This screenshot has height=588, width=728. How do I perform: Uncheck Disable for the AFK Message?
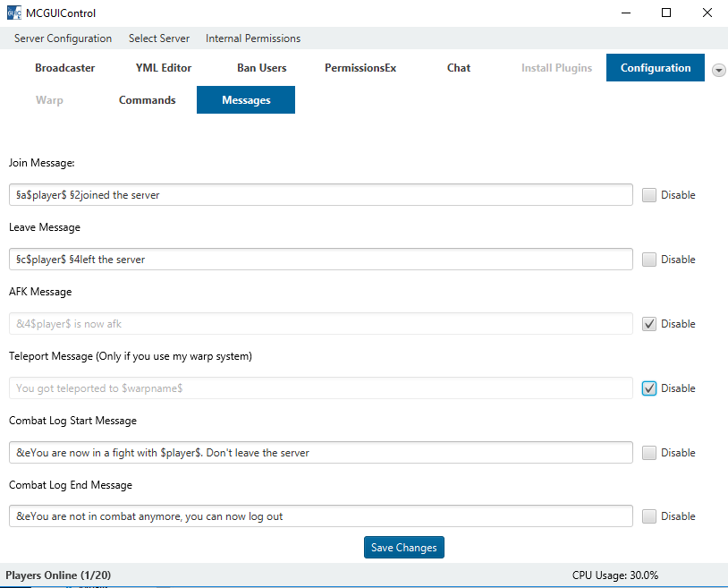(649, 324)
